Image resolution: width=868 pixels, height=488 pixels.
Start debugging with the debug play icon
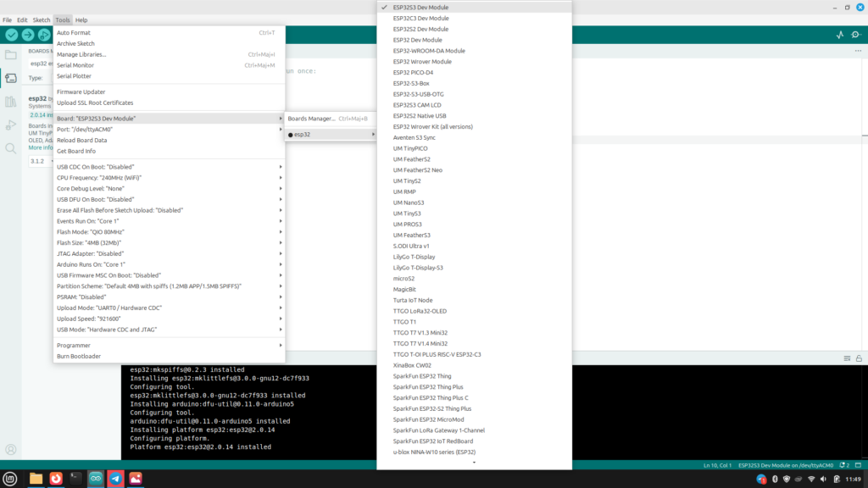tap(44, 35)
